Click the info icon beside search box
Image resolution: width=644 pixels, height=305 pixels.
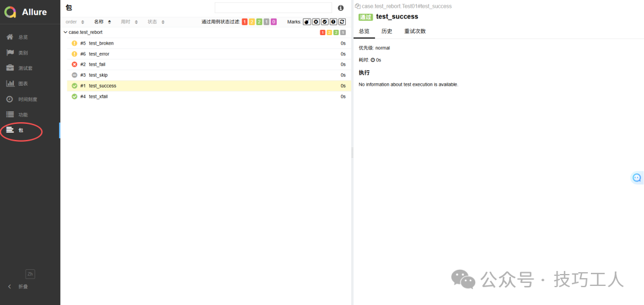(x=340, y=8)
